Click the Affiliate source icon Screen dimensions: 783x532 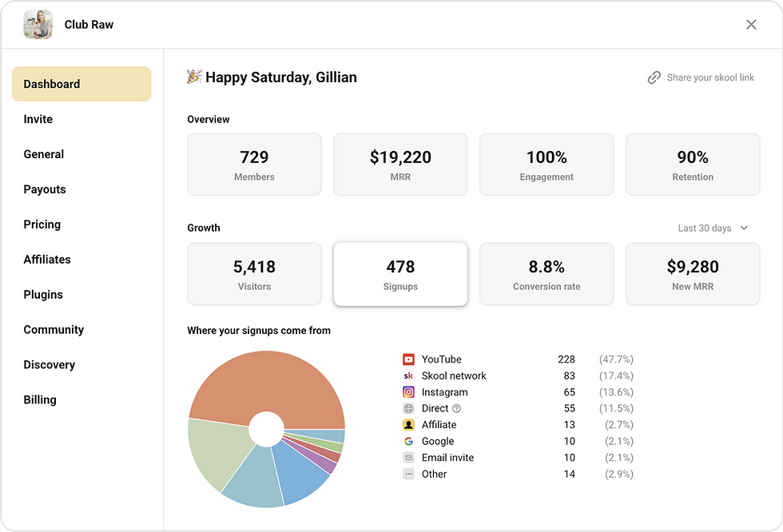(x=408, y=425)
